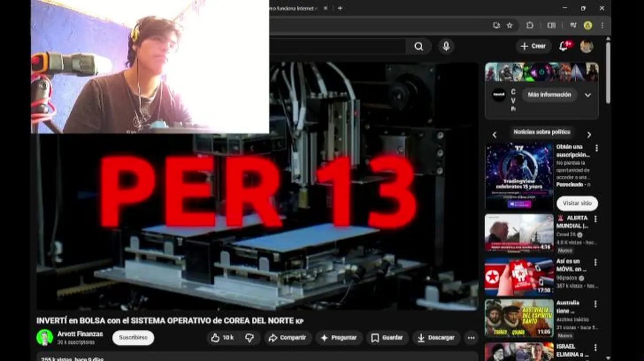This screenshot has width=644, height=361.
Task: Click the Compartir share button
Action: [x=288, y=338]
